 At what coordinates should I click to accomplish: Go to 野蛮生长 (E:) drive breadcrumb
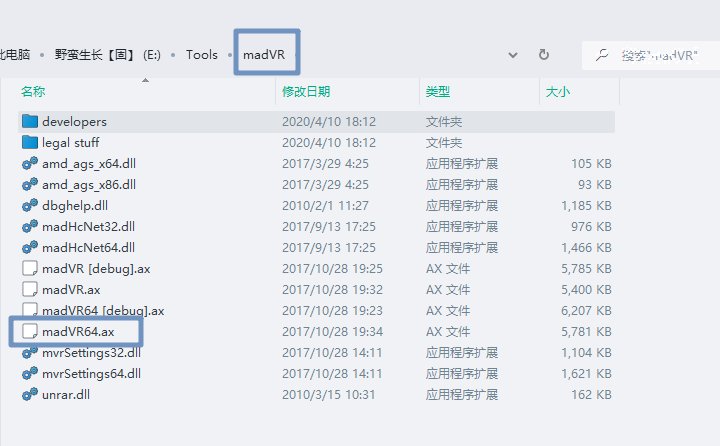pos(108,55)
